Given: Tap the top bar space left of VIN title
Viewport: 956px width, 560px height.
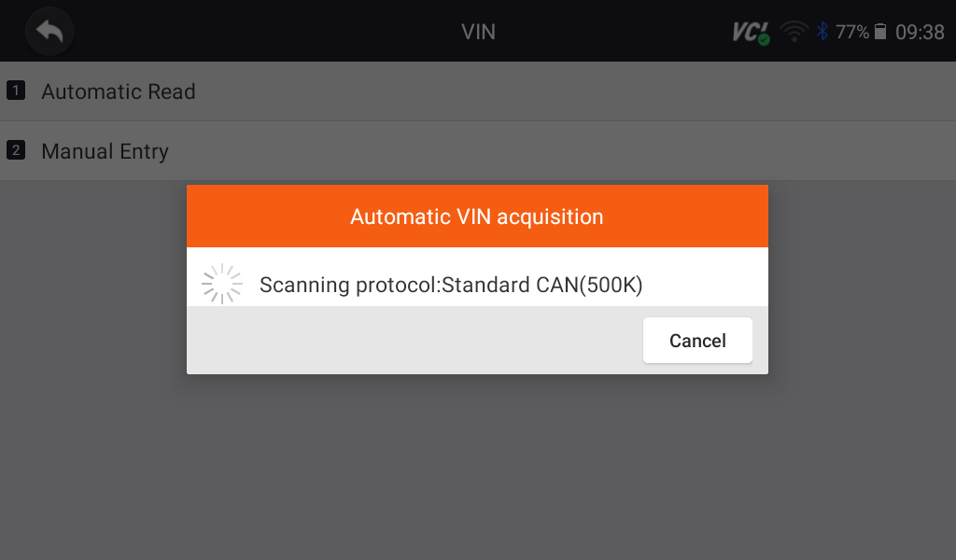Looking at the screenshot, I should 261,32.
